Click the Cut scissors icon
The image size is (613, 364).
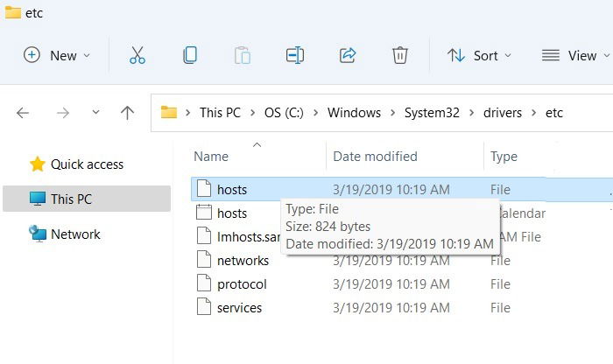[x=137, y=55]
